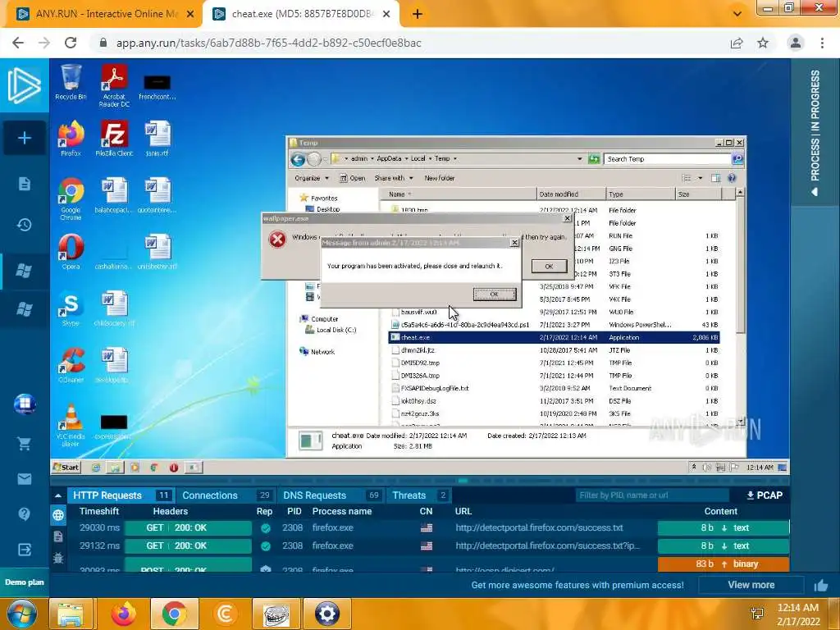Screen dimensions: 840x630
Task: Expand the Process In Progress side panel
Action: [x=815, y=132]
